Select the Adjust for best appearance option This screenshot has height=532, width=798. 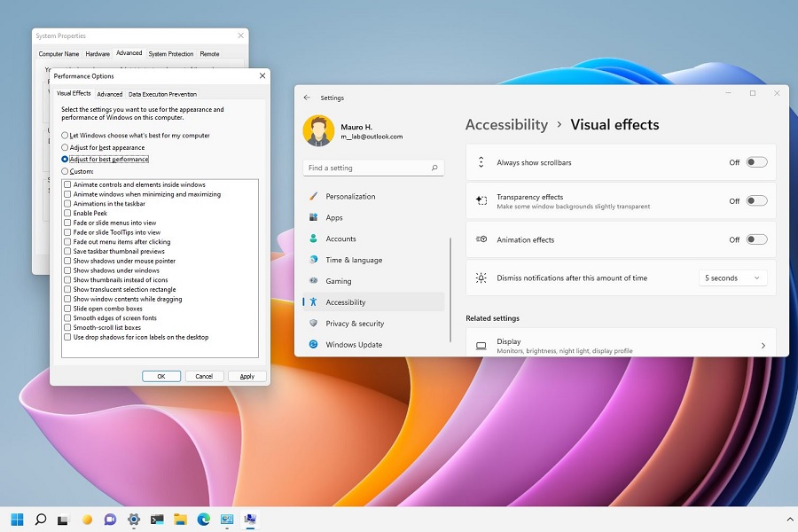pos(65,147)
